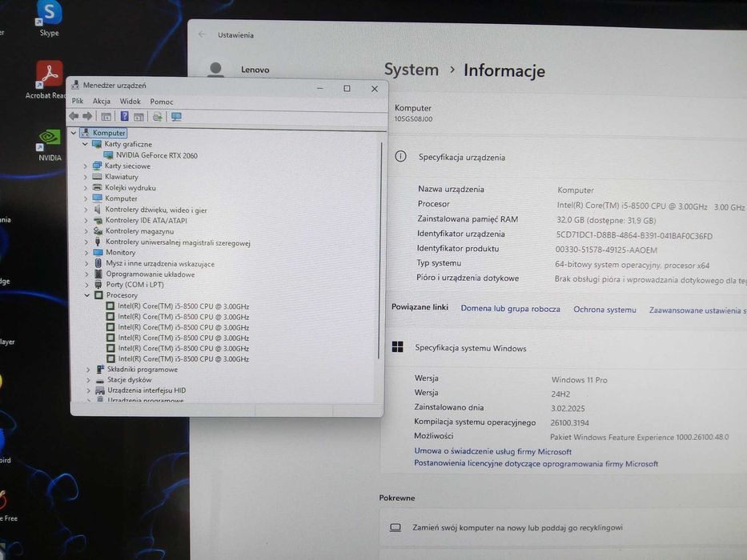
Task: Select the Komputer category under Kolejki wydruku
Action: tap(121, 198)
